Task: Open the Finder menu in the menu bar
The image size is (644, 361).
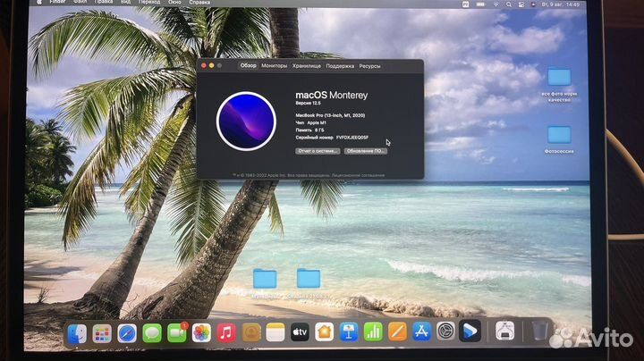Action: [x=57, y=2]
